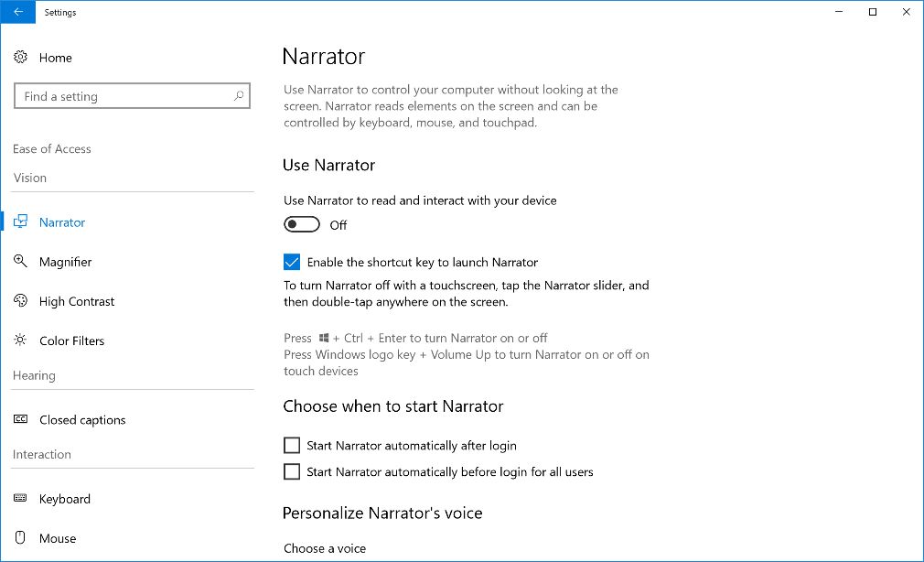Open the Keyboard settings page
924x562 pixels.
pyautogui.click(x=65, y=499)
